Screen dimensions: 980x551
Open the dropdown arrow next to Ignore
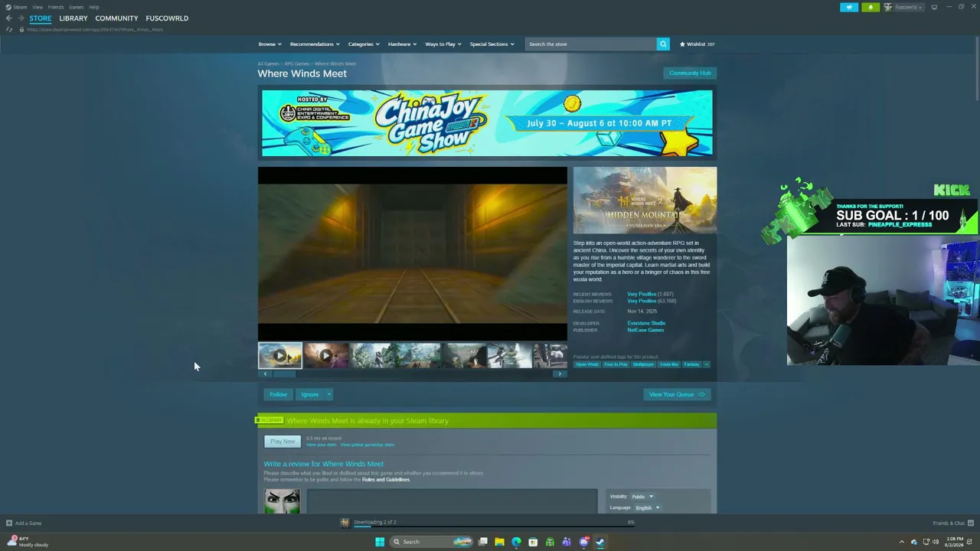(x=328, y=394)
